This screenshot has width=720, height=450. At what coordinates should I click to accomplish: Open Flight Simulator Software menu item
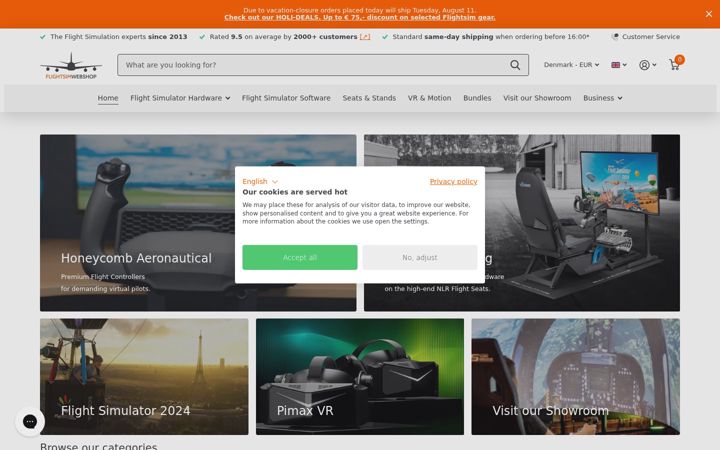[286, 98]
